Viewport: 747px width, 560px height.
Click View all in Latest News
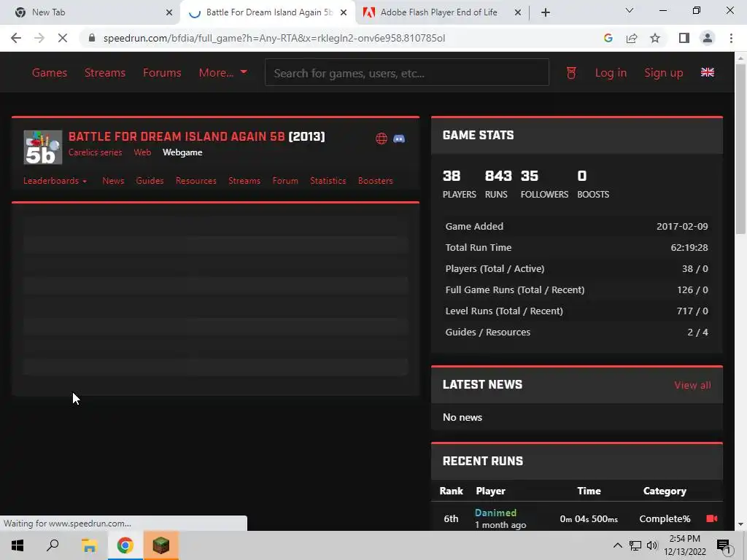(693, 385)
